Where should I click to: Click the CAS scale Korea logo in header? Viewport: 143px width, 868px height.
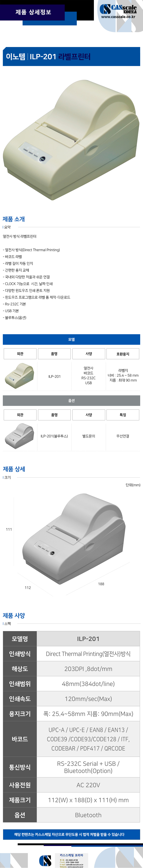[118, 9]
